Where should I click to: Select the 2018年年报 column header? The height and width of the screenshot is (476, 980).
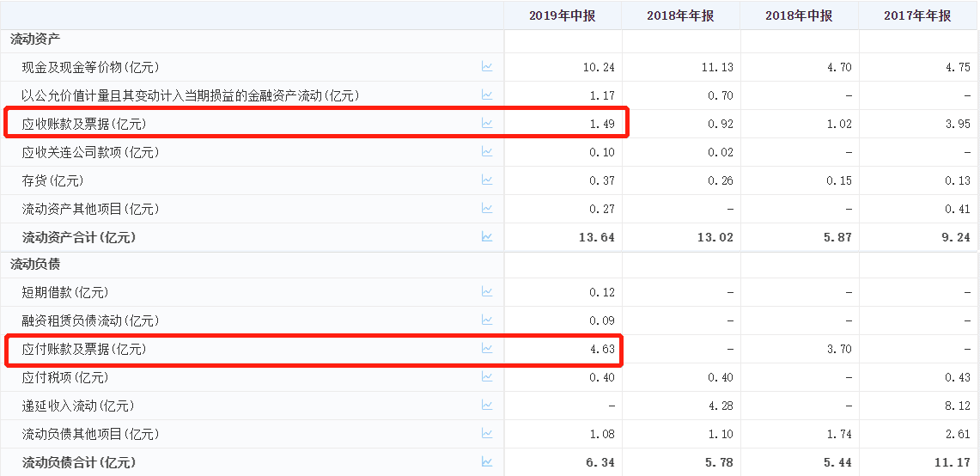[x=680, y=16]
